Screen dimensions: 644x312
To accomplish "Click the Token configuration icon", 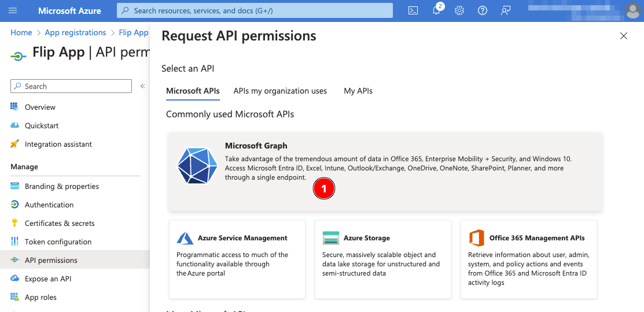I will (14, 242).
